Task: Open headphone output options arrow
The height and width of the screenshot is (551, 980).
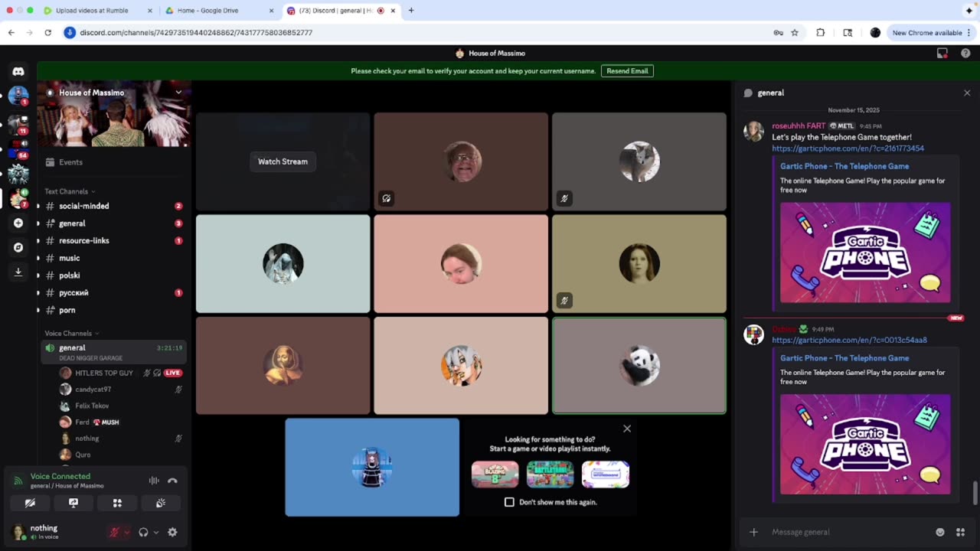Action: (155, 532)
